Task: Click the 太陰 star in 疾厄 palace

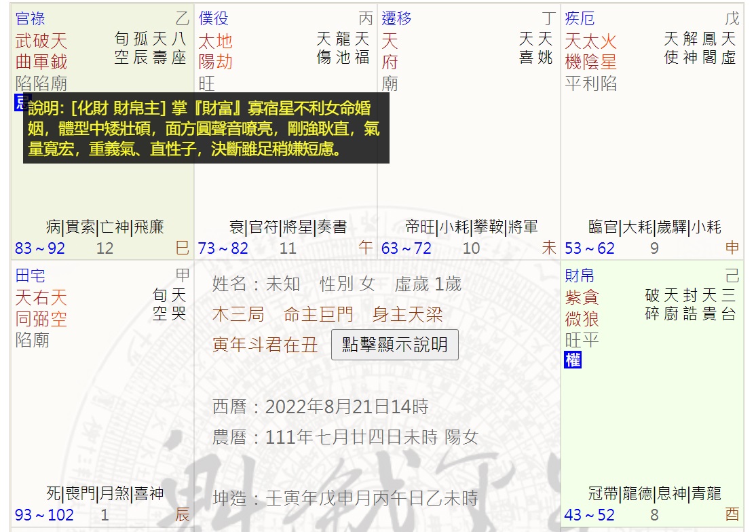Action: (x=590, y=51)
